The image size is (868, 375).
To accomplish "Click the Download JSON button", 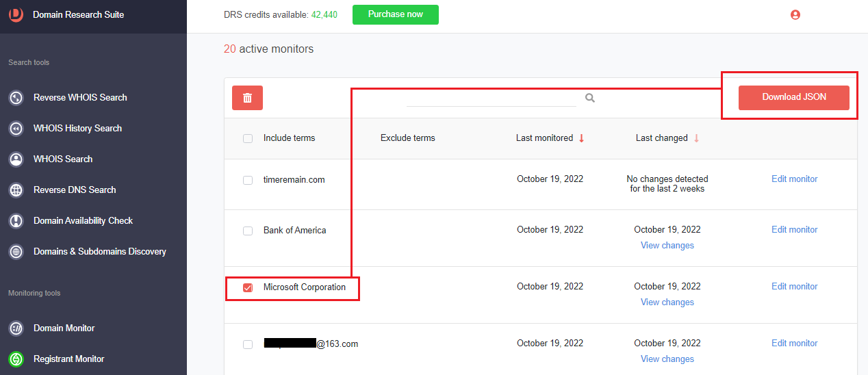I will click(x=794, y=98).
